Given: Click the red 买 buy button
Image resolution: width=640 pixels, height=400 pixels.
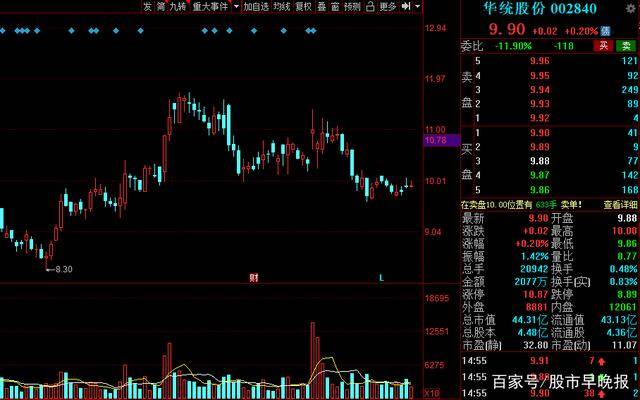Looking at the screenshot, I should click(603, 45).
